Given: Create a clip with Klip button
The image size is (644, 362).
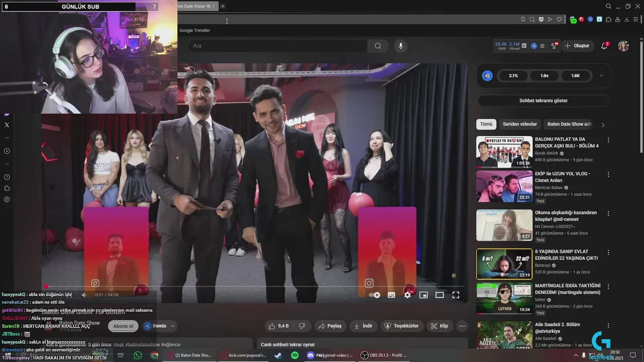Looking at the screenshot, I should 439,326.
